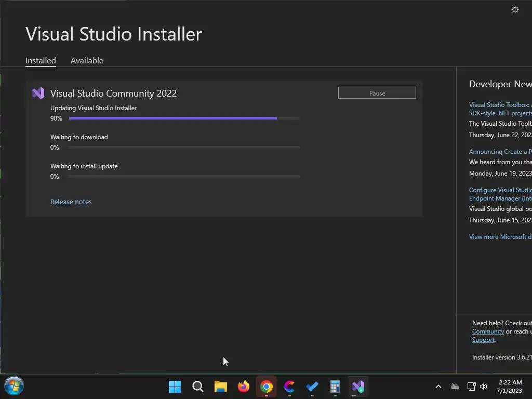This screenshot has height=399, width=532.
Task: Click the 'Waiting to download' label
Action: tap(79, 137)
